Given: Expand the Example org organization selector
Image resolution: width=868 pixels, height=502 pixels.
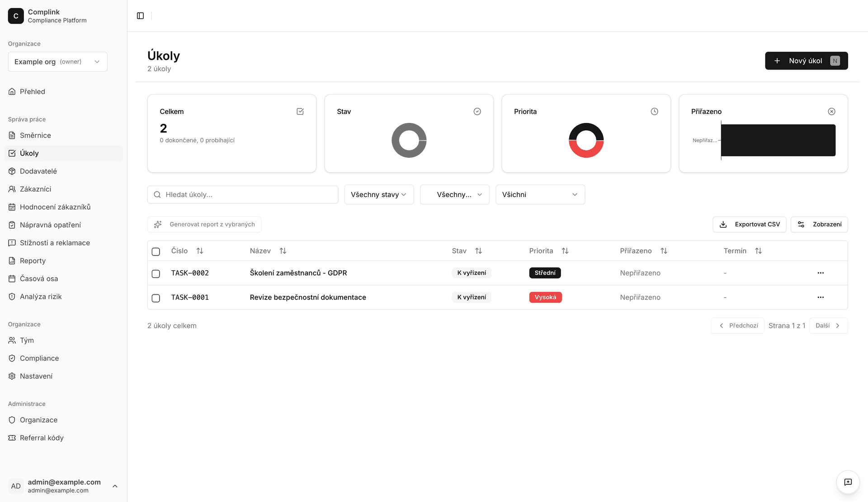Looking at the screenshot, I should 57,62.
